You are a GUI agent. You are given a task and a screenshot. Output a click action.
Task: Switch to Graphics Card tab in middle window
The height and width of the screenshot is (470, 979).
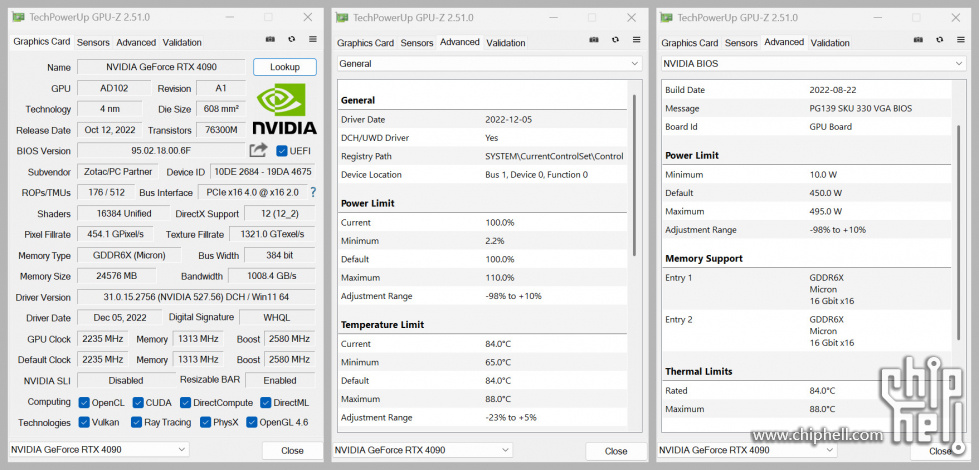point(365,43)
